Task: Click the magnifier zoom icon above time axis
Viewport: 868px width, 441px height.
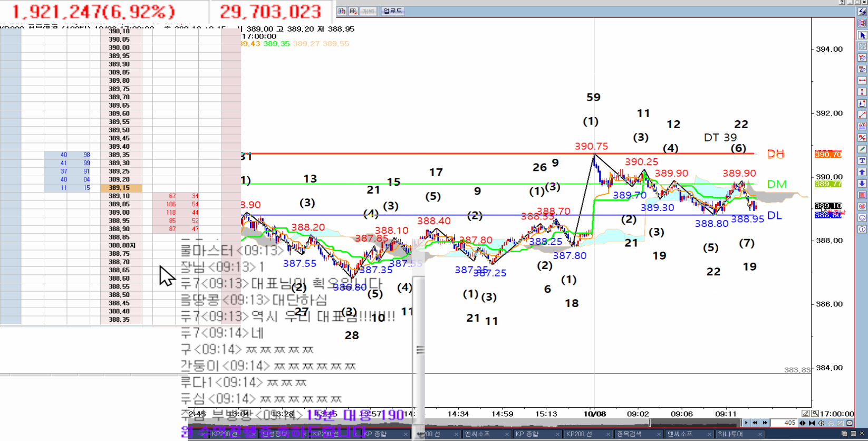Action: [x=815, y=414]
